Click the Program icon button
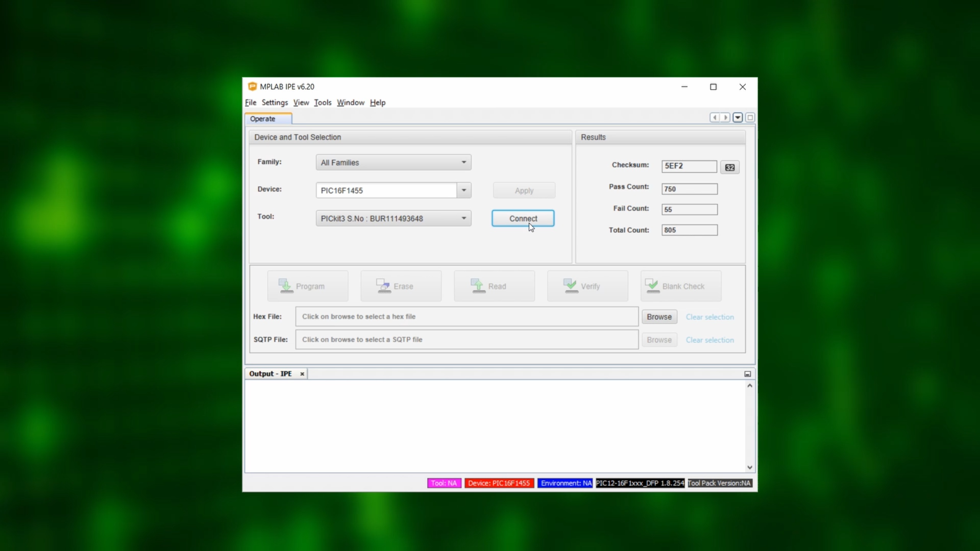The height and width of the screenshot is (551, 980). click(x=308, y=286)
